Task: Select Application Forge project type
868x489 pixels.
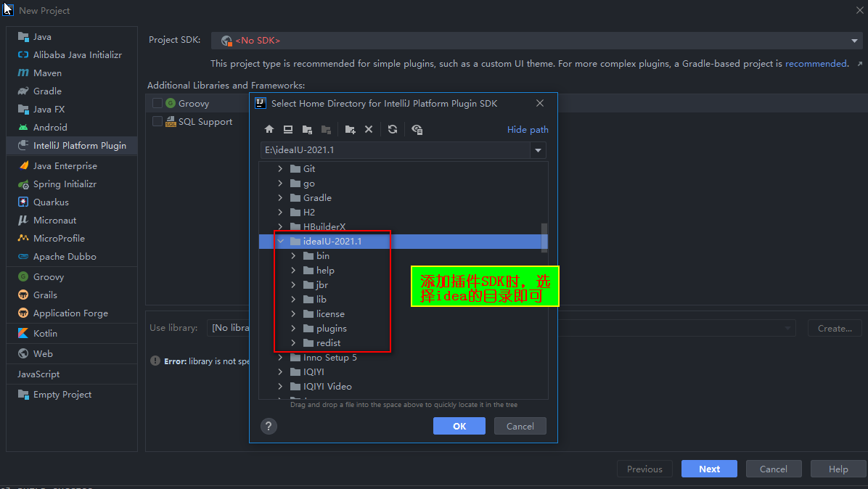Action: pyautogui.click(x=72, y=313)
